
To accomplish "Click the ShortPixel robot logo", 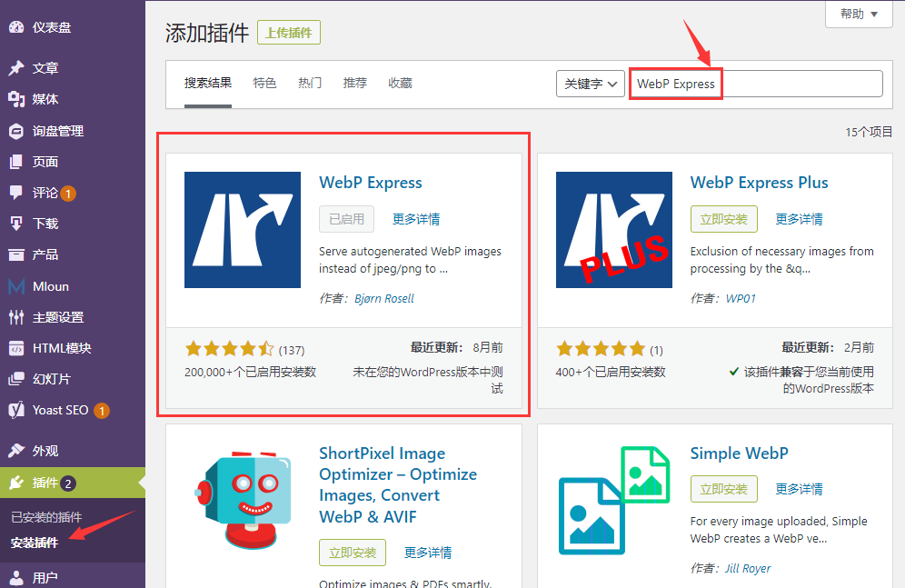I will (x=243, y=500).
